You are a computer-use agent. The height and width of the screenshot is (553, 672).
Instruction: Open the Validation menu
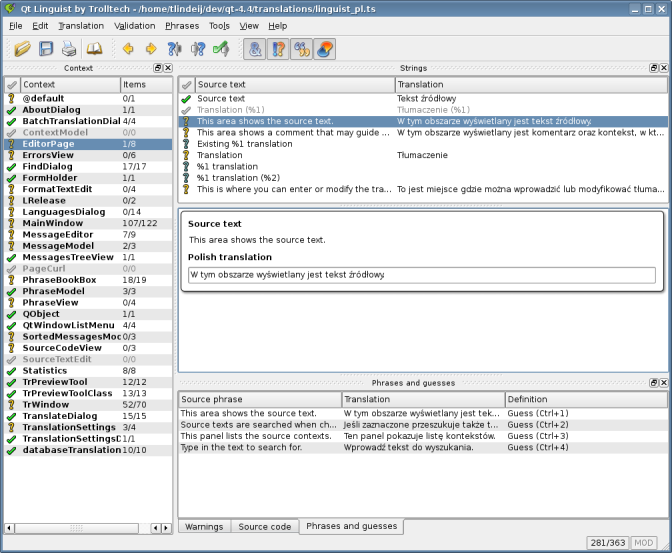pyautogui.click(x=134, y=25)
